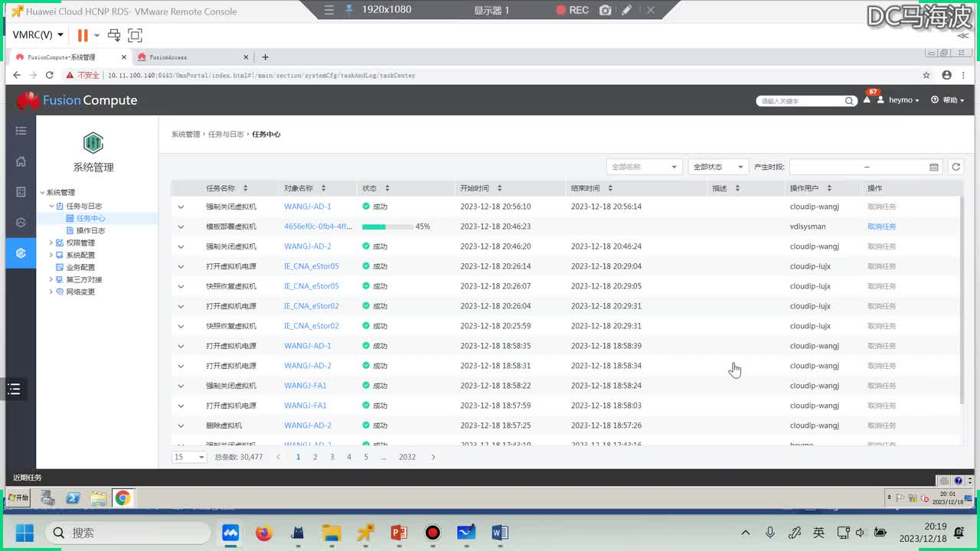This screenshot has width=980, height=551.
Task: Open Word from the Windows taskbar
Action: click(500, 533)
